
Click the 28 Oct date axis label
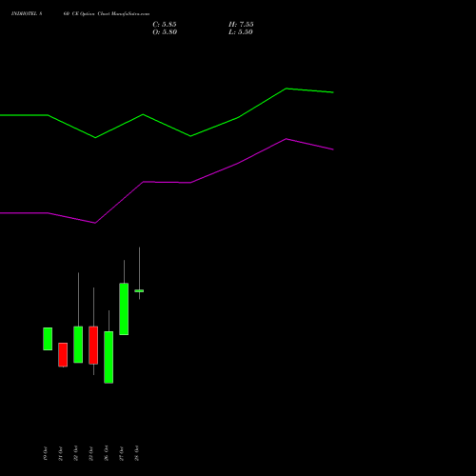click(136, 453)
